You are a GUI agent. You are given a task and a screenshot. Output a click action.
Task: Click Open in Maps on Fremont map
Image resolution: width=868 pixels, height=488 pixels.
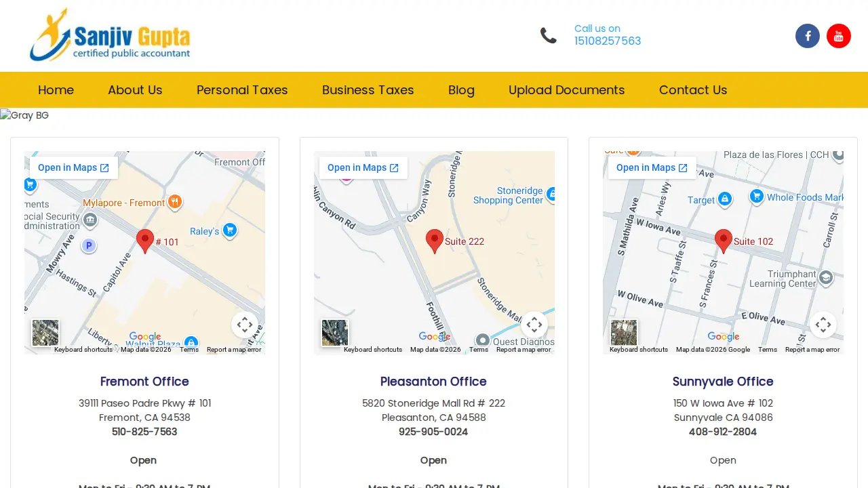pyautogui.click(x=74, y=168)
